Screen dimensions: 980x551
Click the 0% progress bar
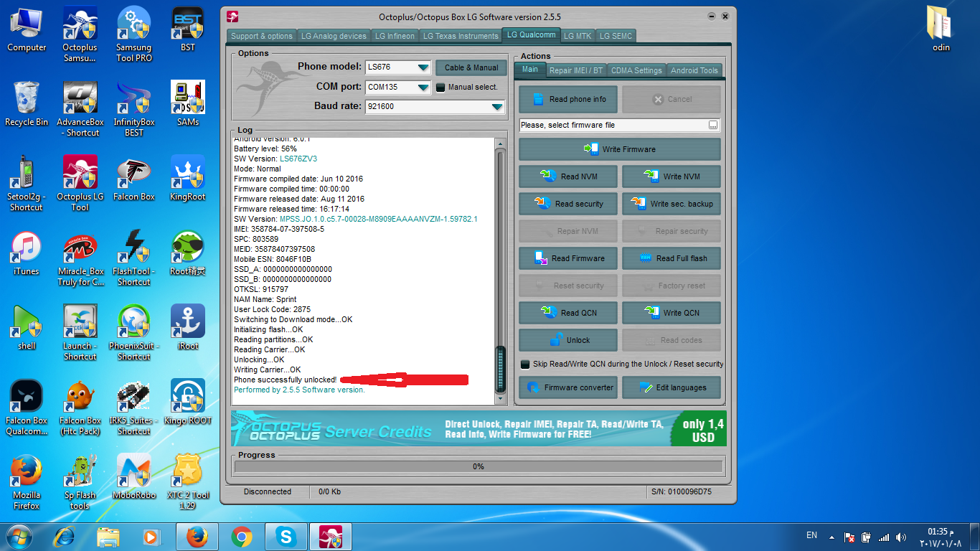(x=479, y=466)
